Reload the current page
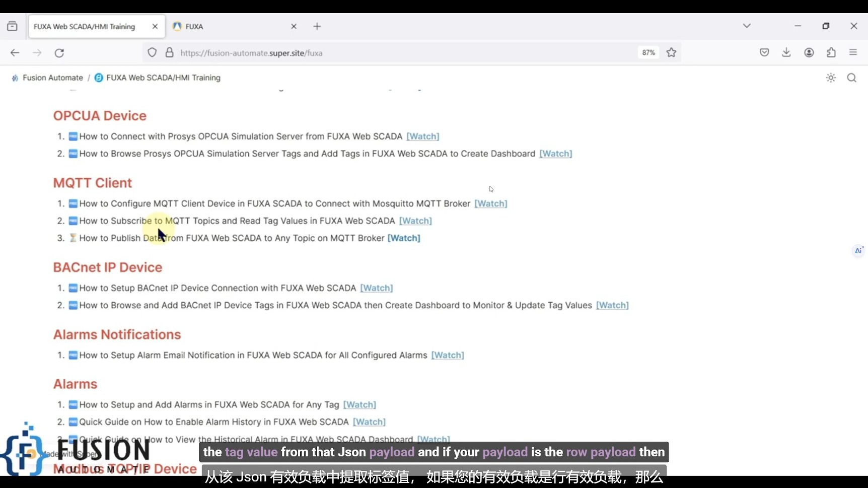This screenshot has height=488, width=868. (59, 53)
